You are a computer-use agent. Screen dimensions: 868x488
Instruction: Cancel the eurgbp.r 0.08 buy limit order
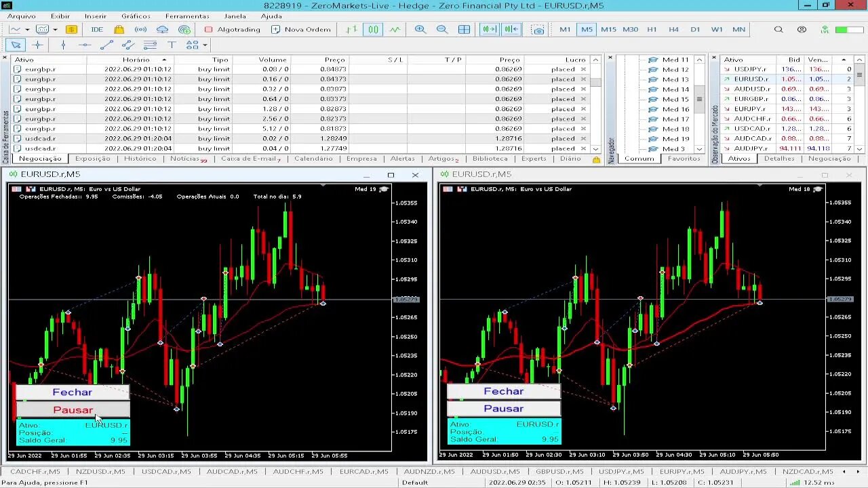click(x=583, y=69)
